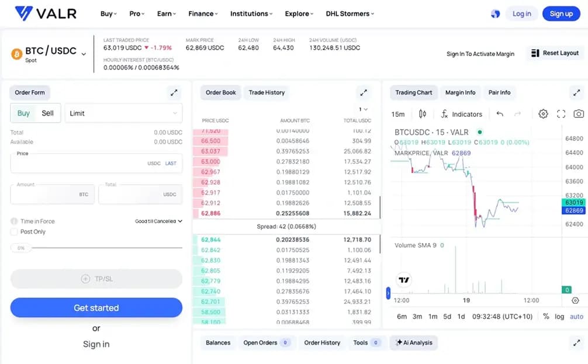Click the Log in button
The image size is (588, 364).
pyautogui.click(x=521, y=14)
